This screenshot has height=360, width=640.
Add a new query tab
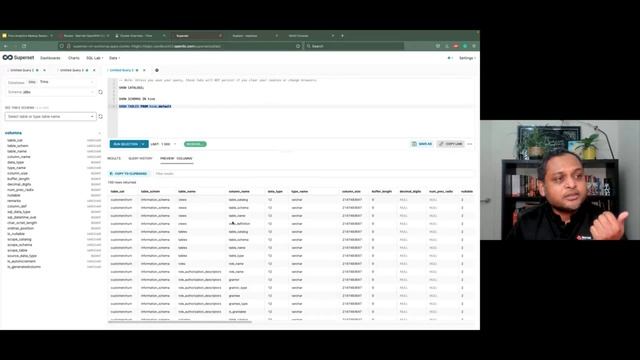tap(157, 70)
